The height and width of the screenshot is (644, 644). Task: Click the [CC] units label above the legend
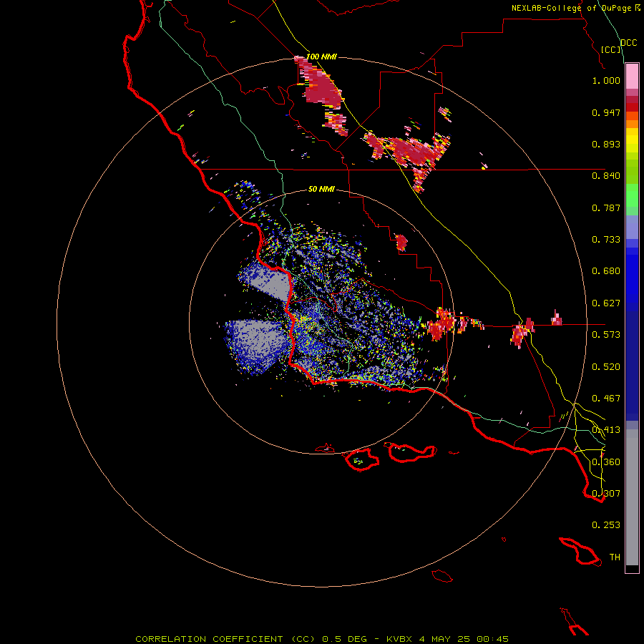point(611,49)
